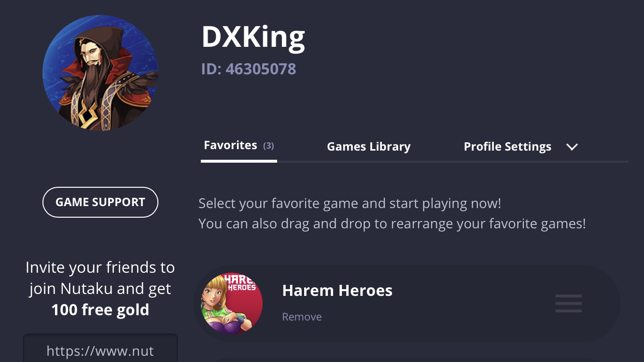Expand the Profile Settings chevron arrow

click(572, 147)
